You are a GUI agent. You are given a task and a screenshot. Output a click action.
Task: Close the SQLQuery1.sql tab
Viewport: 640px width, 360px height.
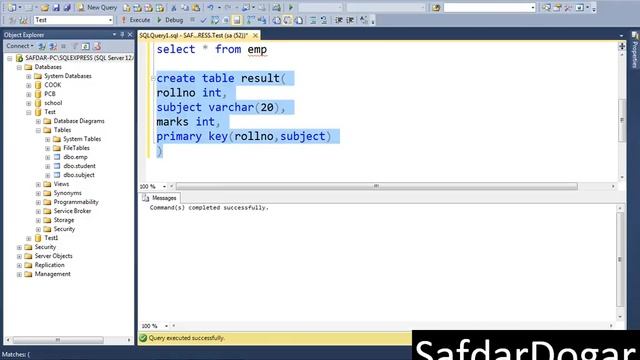tap(255, 36)
